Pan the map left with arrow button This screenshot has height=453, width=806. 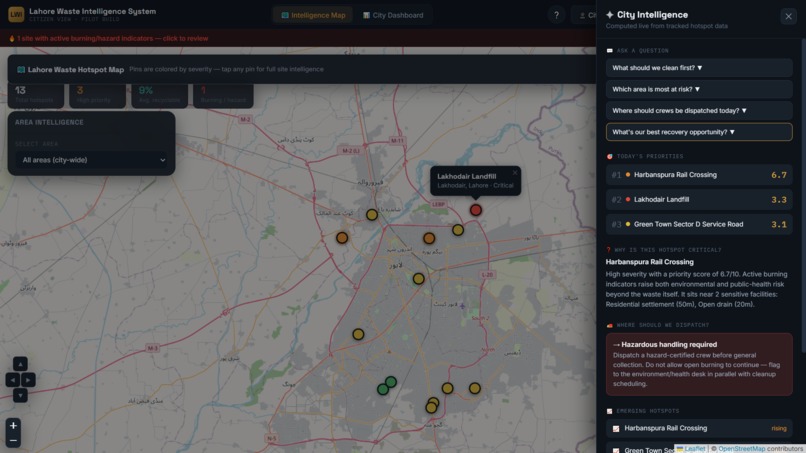(12, 380)
